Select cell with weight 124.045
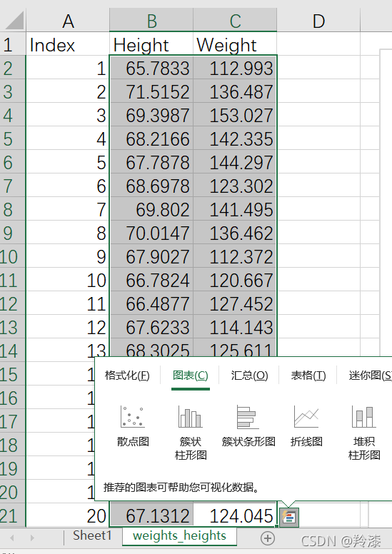Viewport: 392px width, 554px height. pos(235,515)
